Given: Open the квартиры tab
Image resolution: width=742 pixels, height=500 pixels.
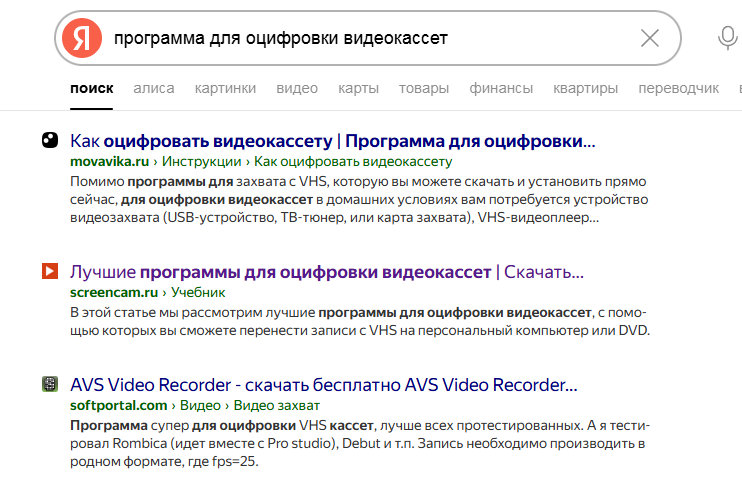Looking at the screenshot, I should pyautogui.click(x=585, y=88).
